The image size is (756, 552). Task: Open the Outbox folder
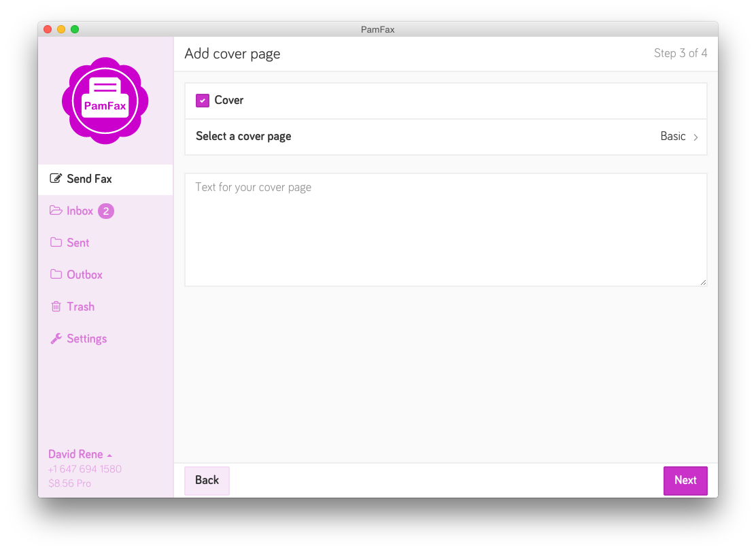click(x=105, y=275)
